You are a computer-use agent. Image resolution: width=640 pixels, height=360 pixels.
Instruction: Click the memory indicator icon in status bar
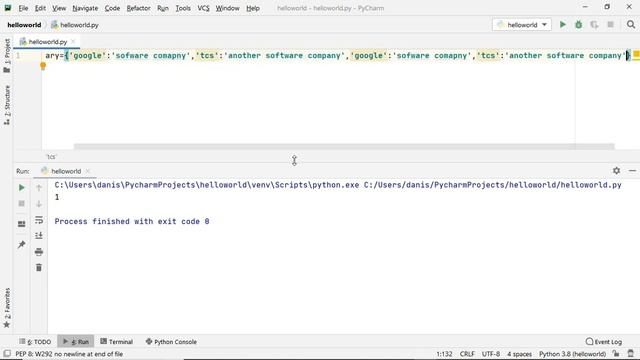point(631,353)
